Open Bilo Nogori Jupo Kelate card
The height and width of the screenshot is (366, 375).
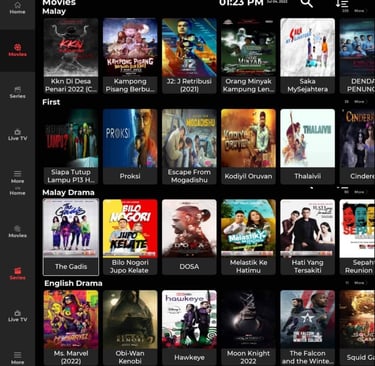point(130,237)
